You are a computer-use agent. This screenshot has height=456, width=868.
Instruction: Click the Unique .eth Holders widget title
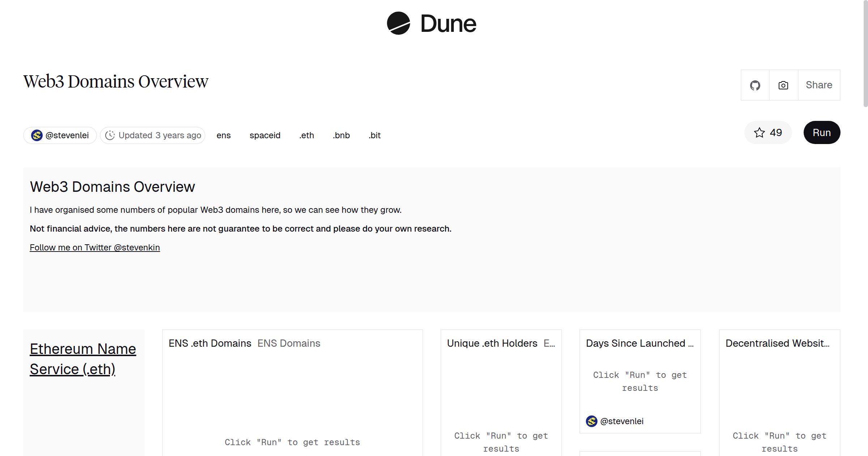[492, 343]
